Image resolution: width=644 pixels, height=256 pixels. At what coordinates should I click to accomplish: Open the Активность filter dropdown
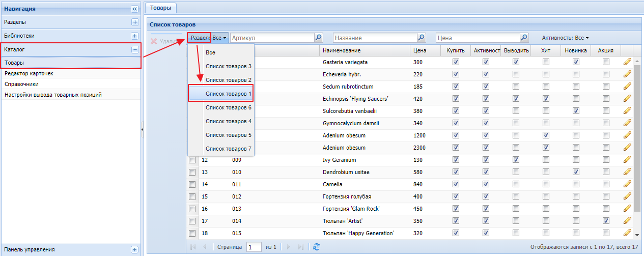[x=565, y=38]
